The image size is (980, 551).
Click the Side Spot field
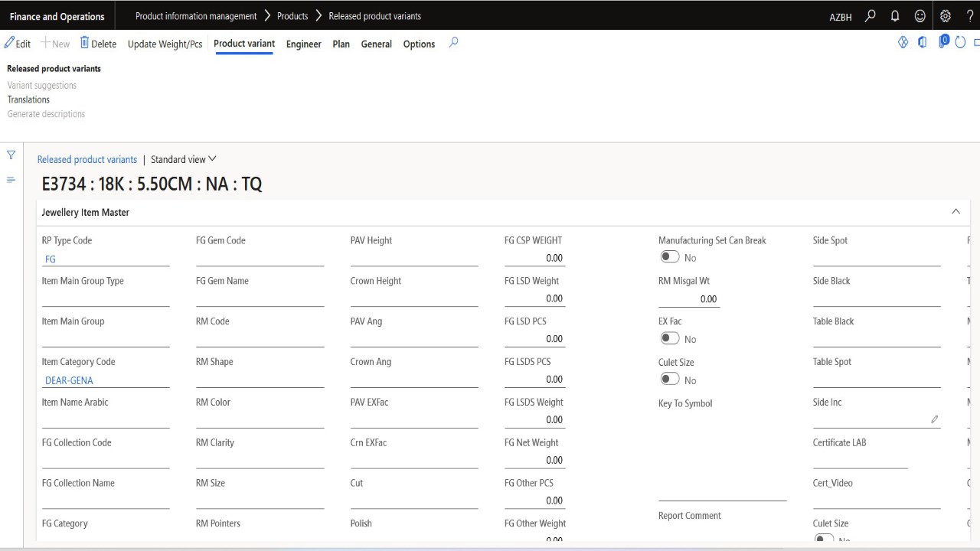(877, 259)
